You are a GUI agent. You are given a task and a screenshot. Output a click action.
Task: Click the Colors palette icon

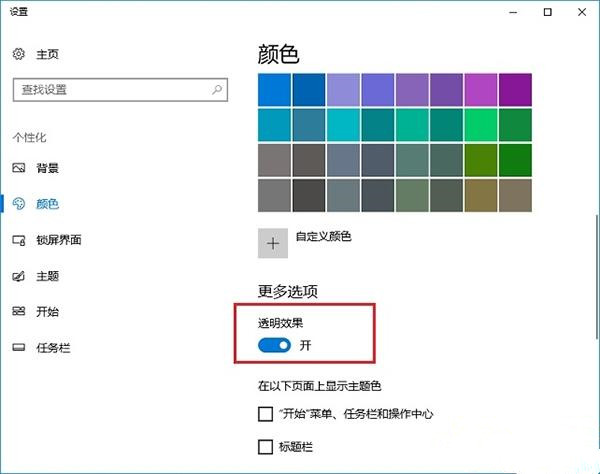(x=19, y=204)
